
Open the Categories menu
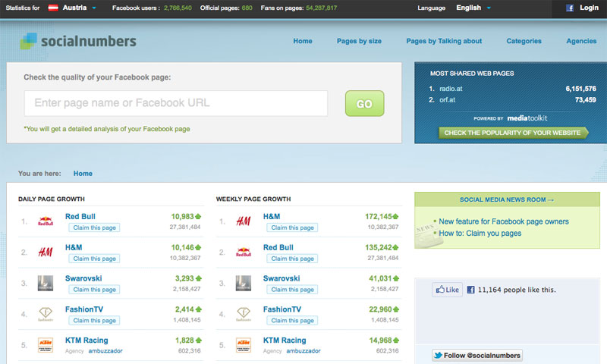tap(524, 41)
